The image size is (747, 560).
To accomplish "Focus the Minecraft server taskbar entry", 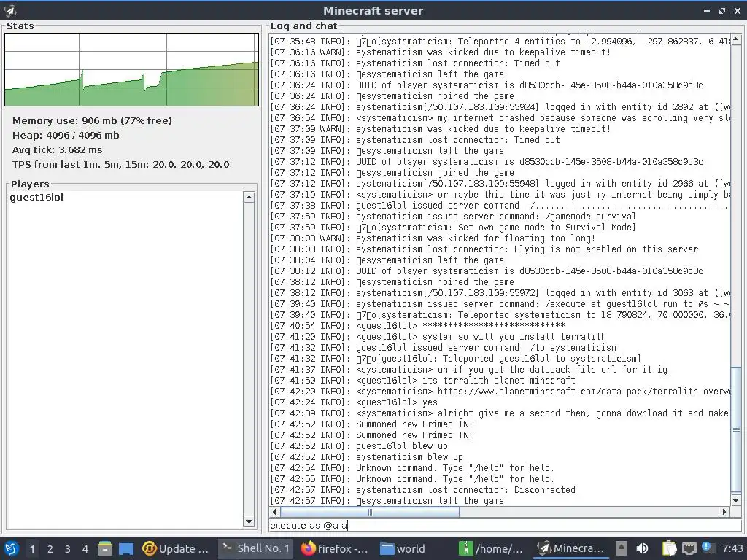I will pyautogui.click(x=570, y=549).
